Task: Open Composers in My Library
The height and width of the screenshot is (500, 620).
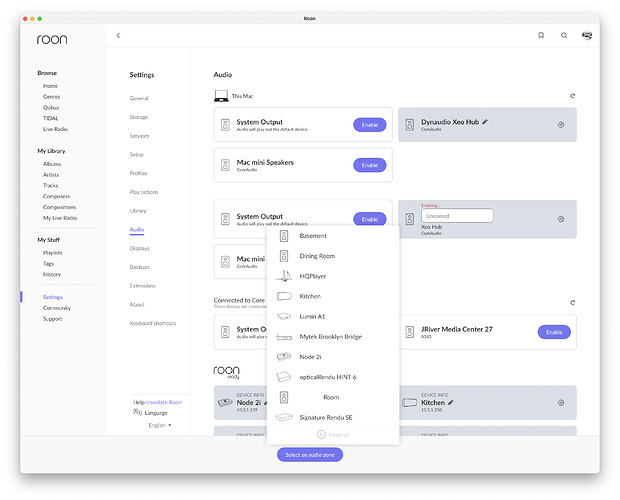Action: 57,196
